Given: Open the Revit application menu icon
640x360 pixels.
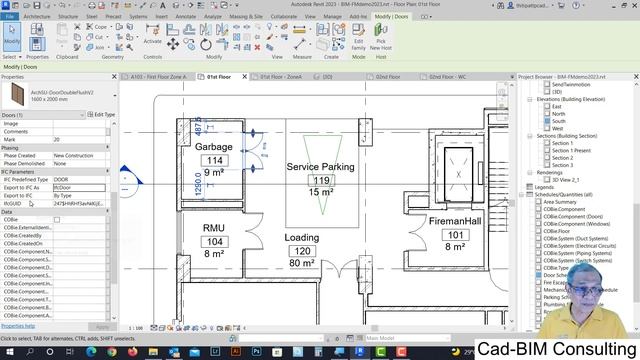Looking at the screenshot, I should (5, 5).
